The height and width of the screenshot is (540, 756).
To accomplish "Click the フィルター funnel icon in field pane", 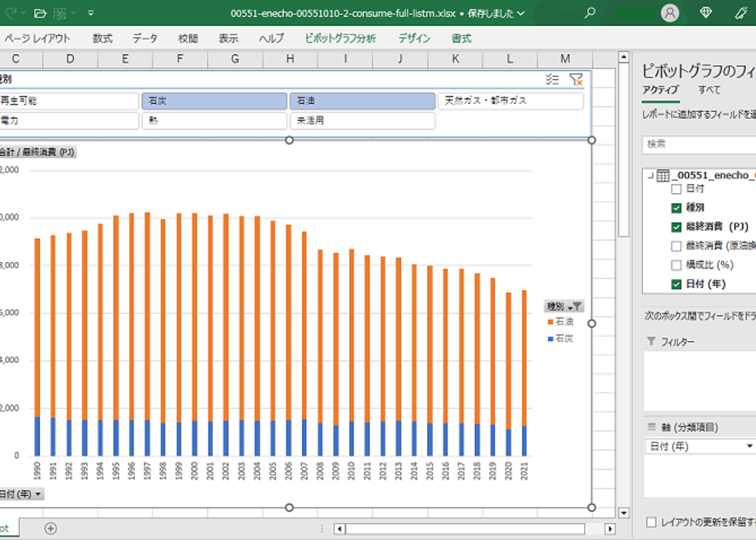I will click(651, 341).
